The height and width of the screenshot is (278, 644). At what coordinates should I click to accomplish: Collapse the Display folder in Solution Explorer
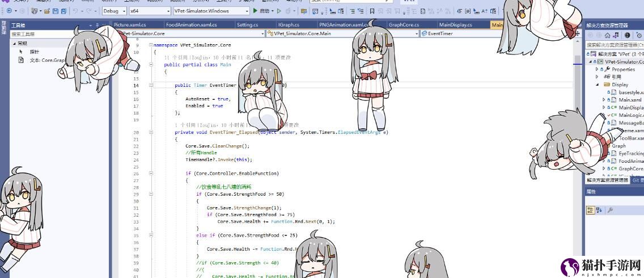597,85
